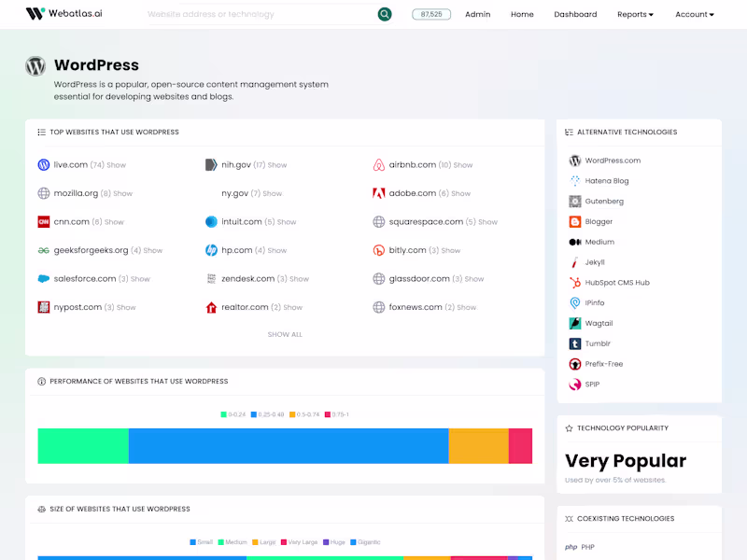Image resolution: width=747 pixels, height=560 pixels.
Task: Expand live.com results via Show
Action: [116, 165]
